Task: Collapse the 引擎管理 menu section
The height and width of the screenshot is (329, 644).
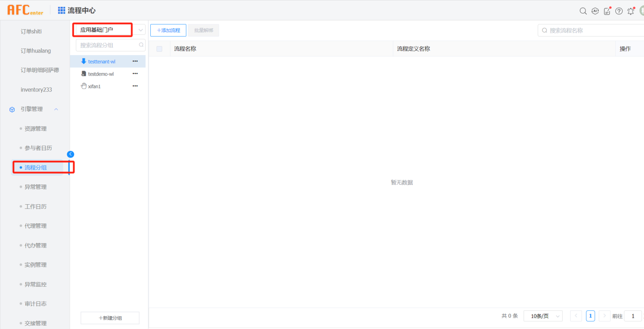Action: (56, 109)
